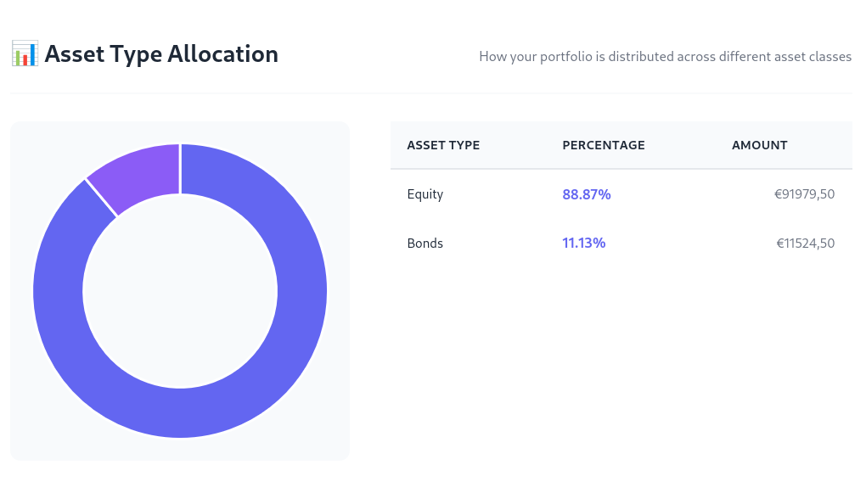Viewport: 866px width, 504px height.
Task: Sort by the PERCENTAGE column header
Action: [x=604, y=145]
